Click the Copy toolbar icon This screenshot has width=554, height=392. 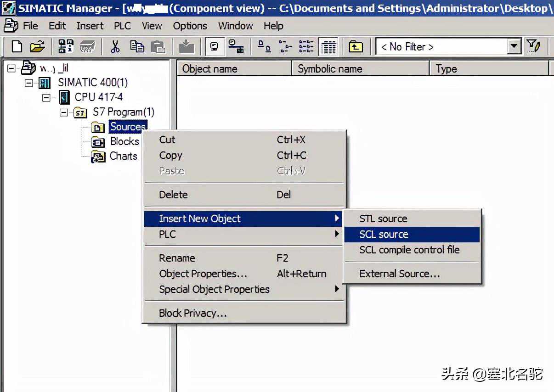[x=137, y=46]
